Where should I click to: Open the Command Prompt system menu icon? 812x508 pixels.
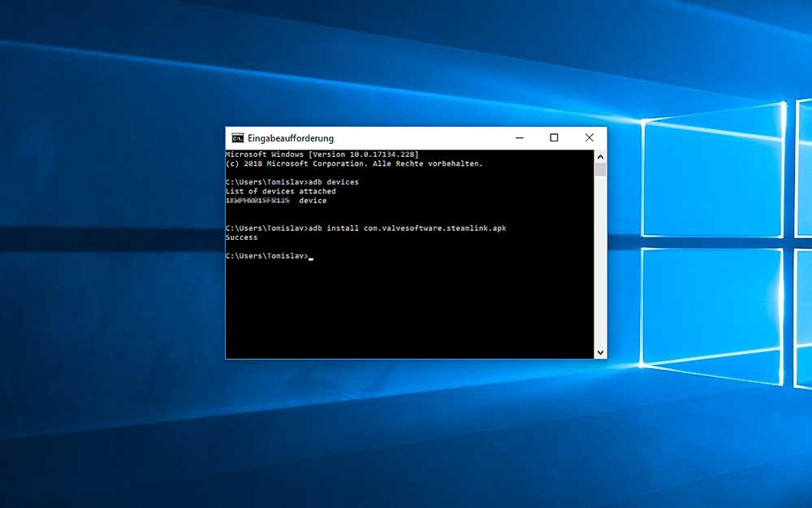click(237, 138)
